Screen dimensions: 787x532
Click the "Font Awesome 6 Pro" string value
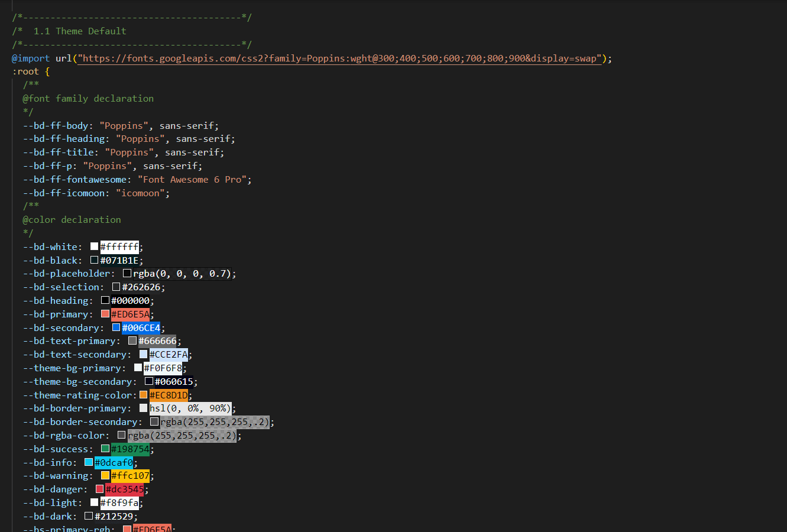pyautogui.click(x=193, y=179)
